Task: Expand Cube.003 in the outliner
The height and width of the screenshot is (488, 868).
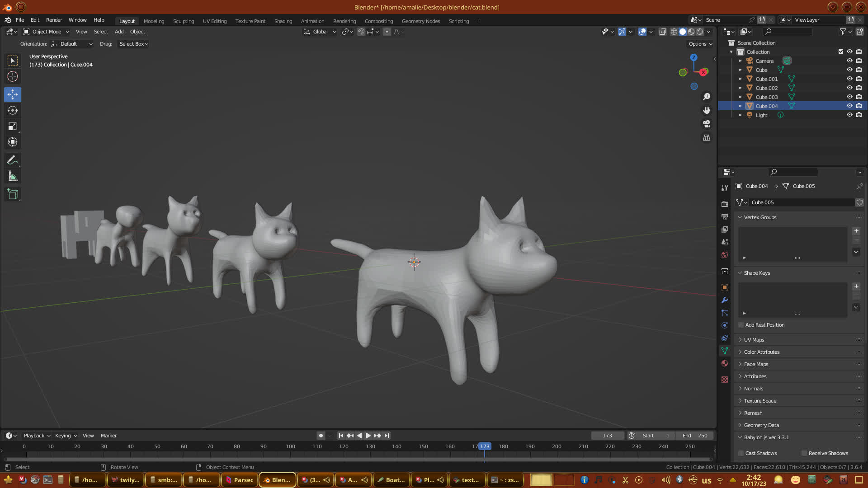Action: pyautogui.click(x=740, y=97)
